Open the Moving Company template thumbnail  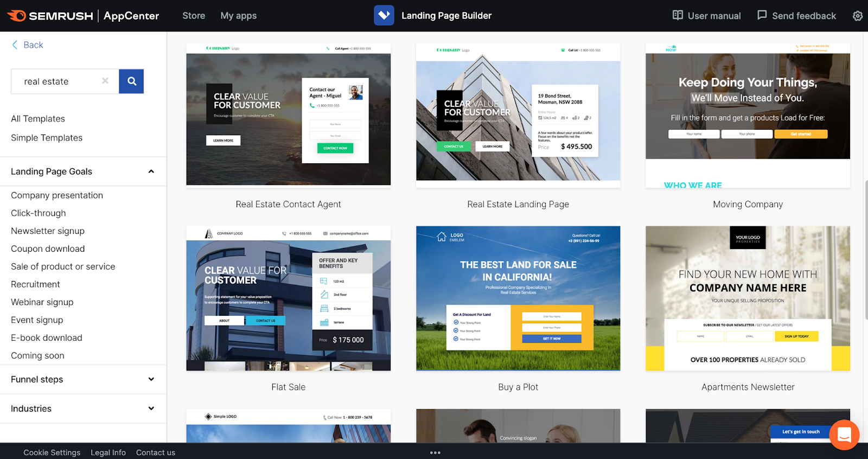tap(748, 116)
